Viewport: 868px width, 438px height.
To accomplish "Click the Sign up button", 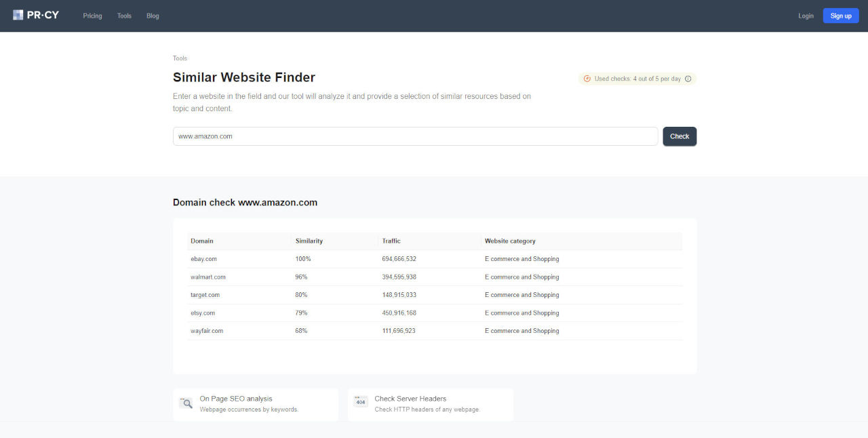I will tap(841, 16).
